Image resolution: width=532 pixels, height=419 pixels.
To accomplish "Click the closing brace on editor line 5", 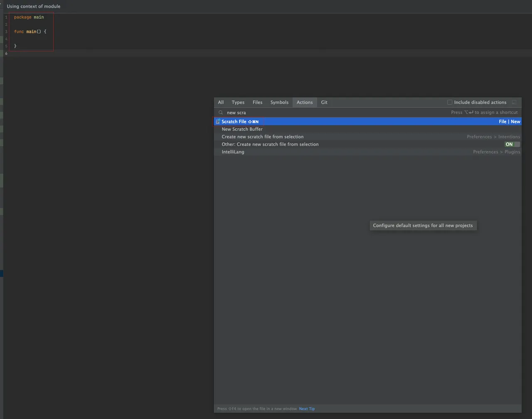I will coord(15,46).
